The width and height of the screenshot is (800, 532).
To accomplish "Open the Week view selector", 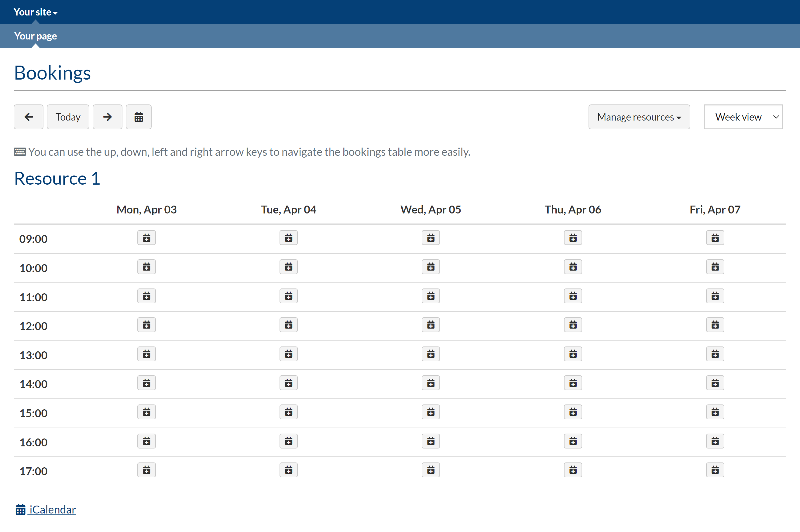I will (x=743, y=117).
